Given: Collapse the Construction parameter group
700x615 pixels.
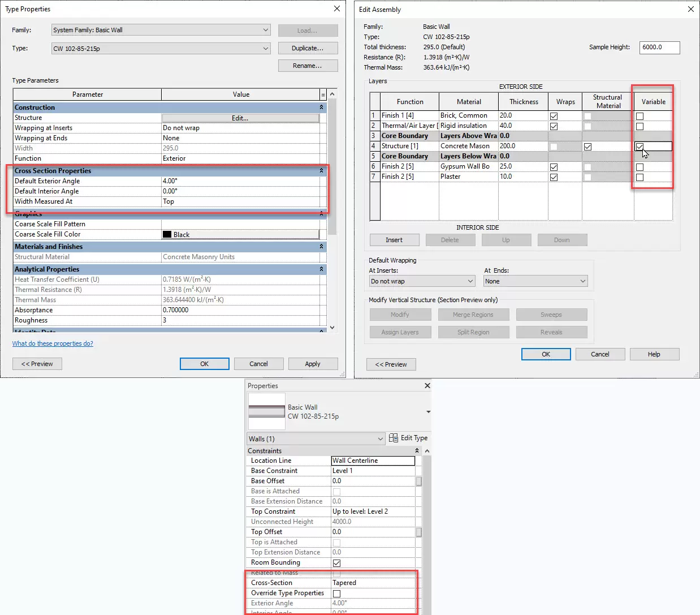Looking at the screenshot, I should point(321,107).
